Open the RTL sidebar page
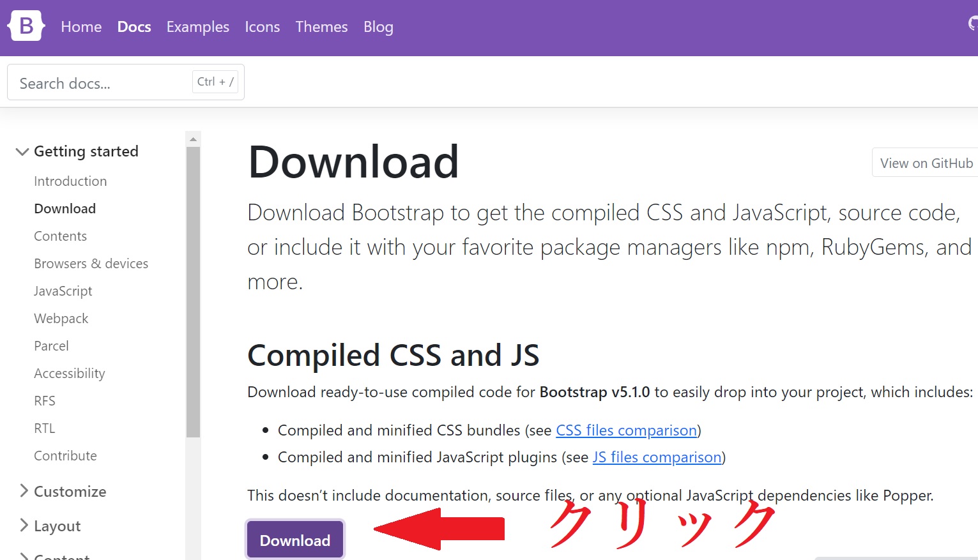Screen dimensions: 978x560 [x=45, y=428]
